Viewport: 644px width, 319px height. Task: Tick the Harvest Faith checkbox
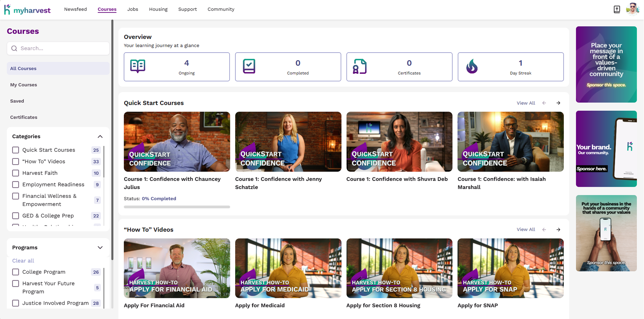tap(15, 173)
